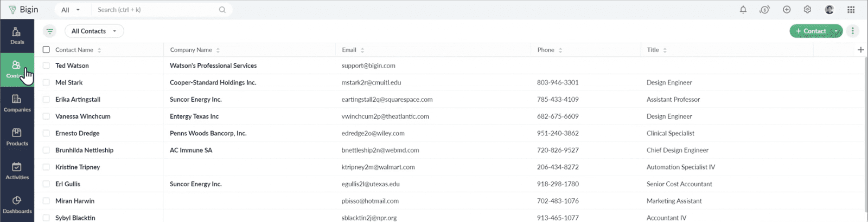Open the Products module in sidebar
868x222 pixels.
pyautogui.click(x=17, y=137)
